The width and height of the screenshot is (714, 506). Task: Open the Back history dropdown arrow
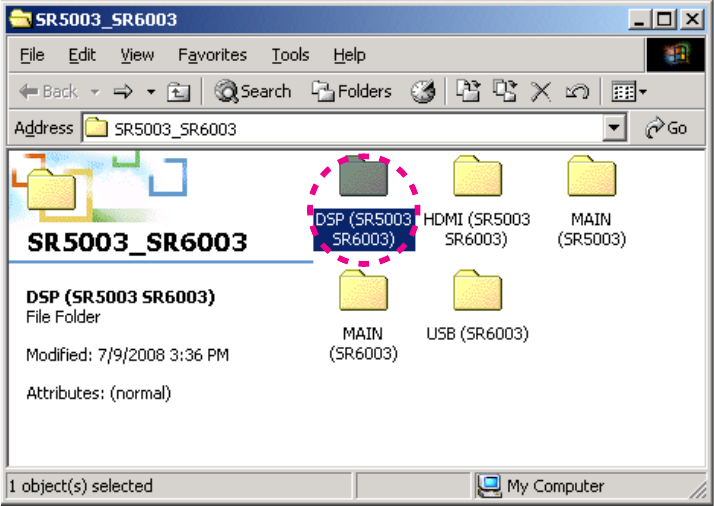(x=95, y=92)
